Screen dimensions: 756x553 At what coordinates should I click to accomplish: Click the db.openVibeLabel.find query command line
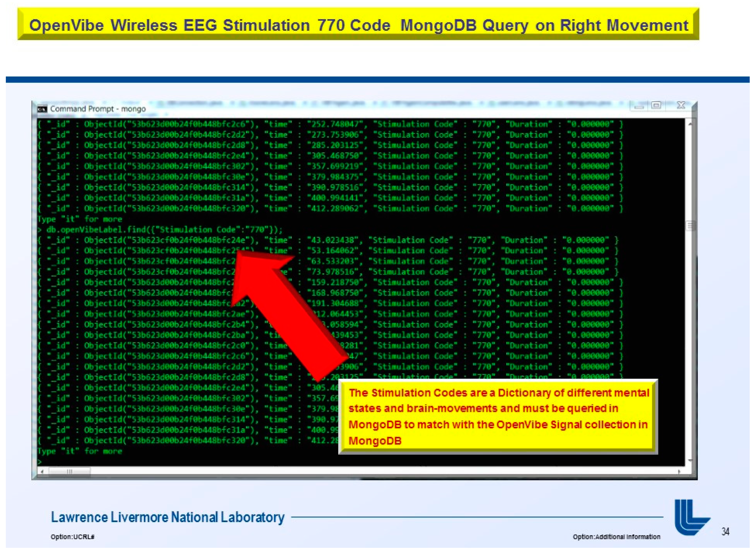click(164, 229)
